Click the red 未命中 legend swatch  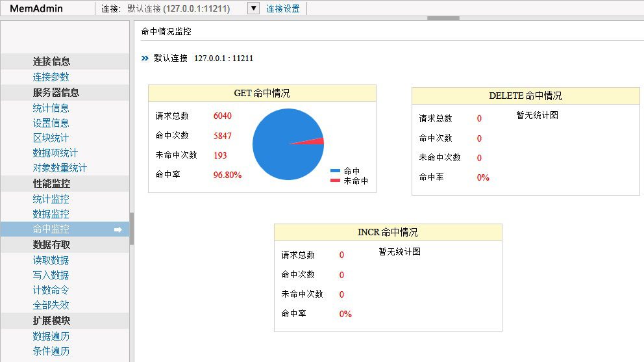[335, 181]
